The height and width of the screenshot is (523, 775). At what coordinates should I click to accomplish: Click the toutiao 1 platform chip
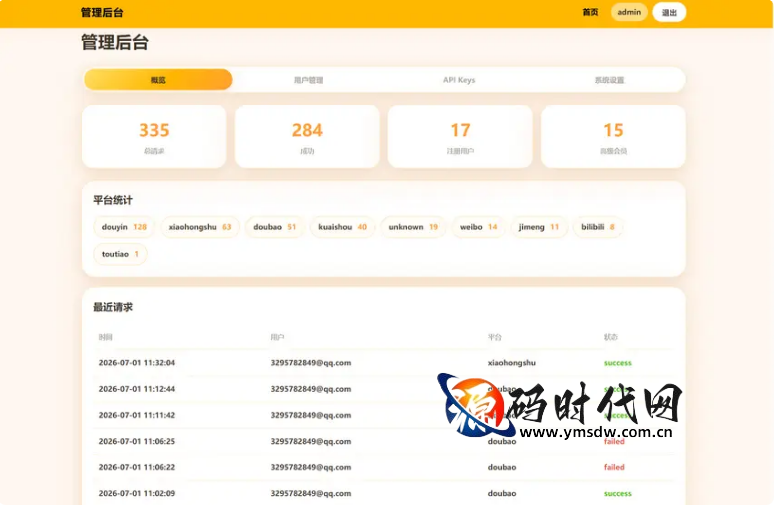pyautogui.click(x=120, y=254)
